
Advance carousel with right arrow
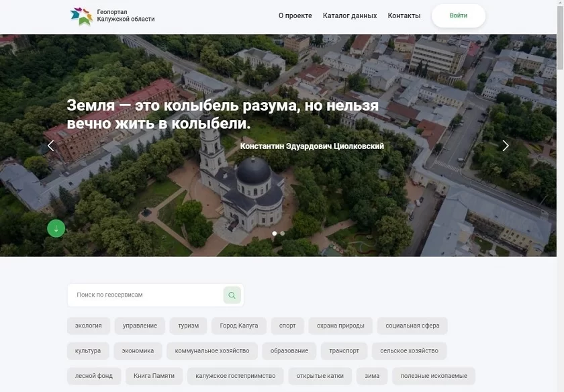pyautogui.click(x=506, y=146)
